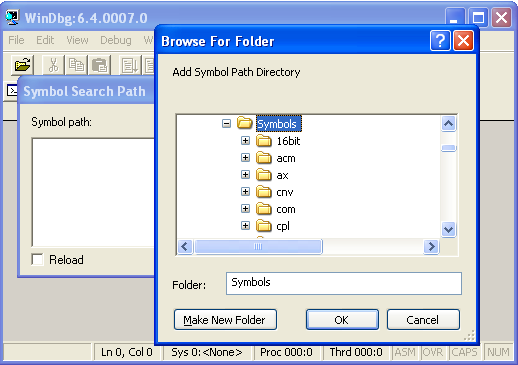
Task: Click the Command window icon at left
Action: click(12, 90)
